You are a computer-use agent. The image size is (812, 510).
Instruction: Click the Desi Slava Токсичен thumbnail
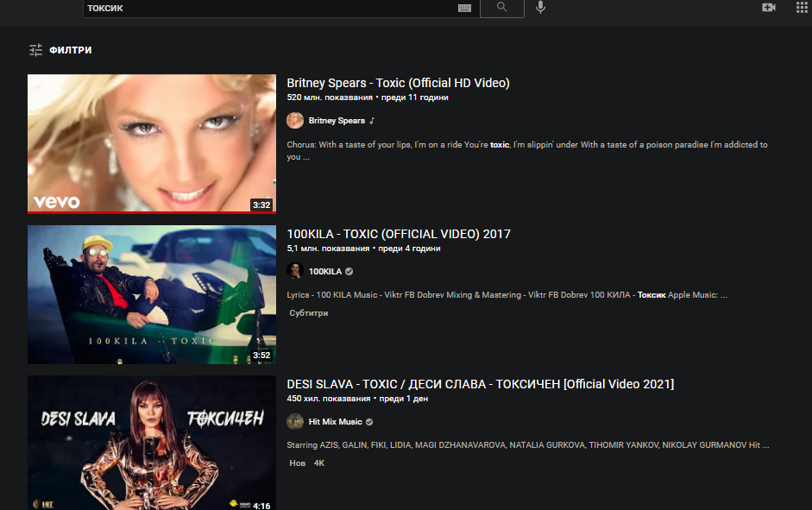click(152, 443)
